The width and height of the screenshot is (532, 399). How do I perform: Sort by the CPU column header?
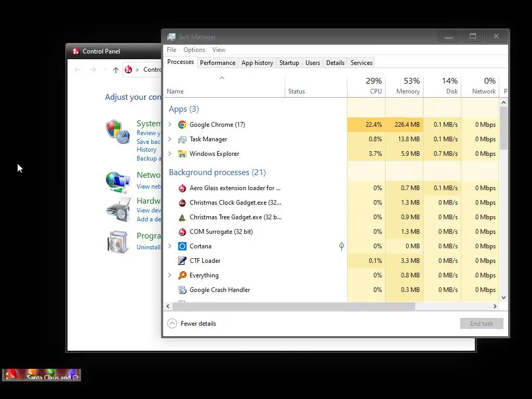(366, 86)
